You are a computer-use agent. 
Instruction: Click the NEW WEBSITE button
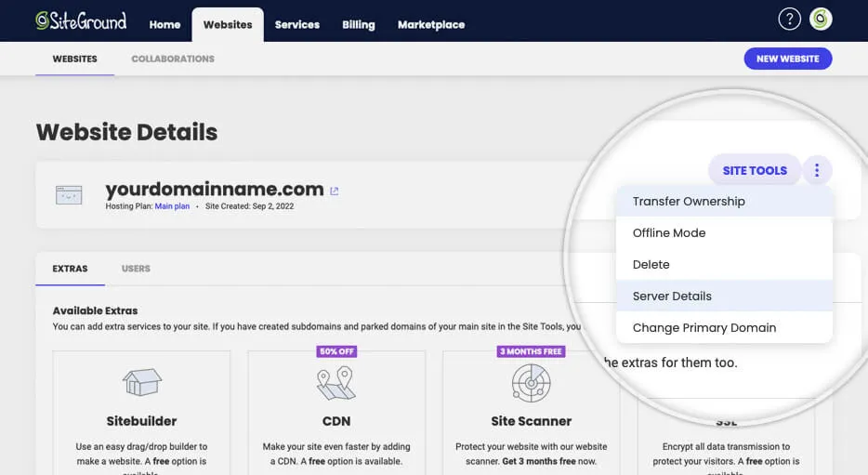click(x=788, y=59)
